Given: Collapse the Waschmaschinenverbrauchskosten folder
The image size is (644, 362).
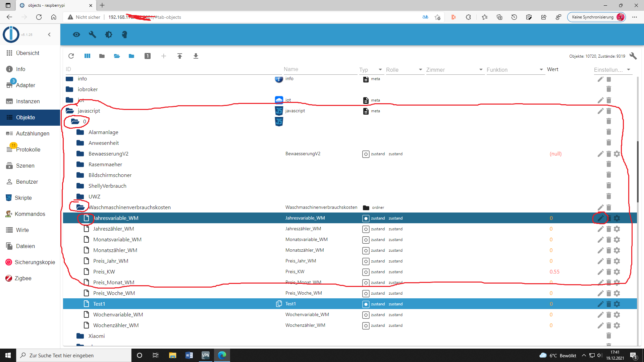Looking at the screenshot, I should click(80, 207).
